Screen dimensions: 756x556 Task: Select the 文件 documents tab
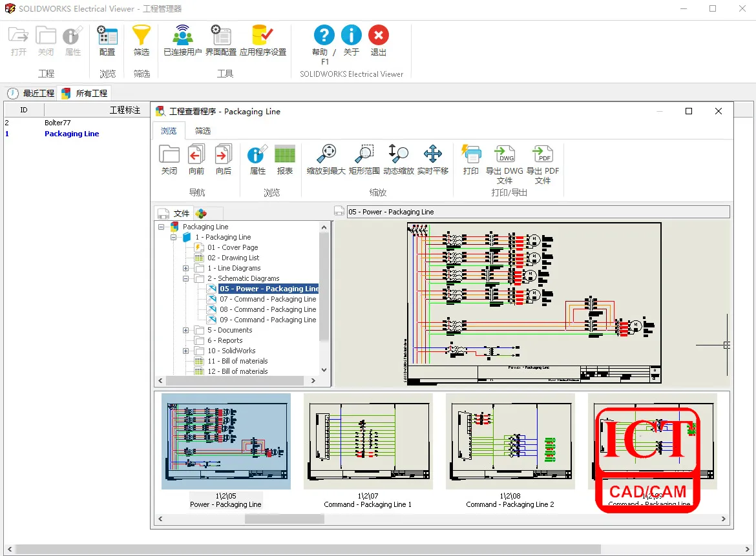174,214
